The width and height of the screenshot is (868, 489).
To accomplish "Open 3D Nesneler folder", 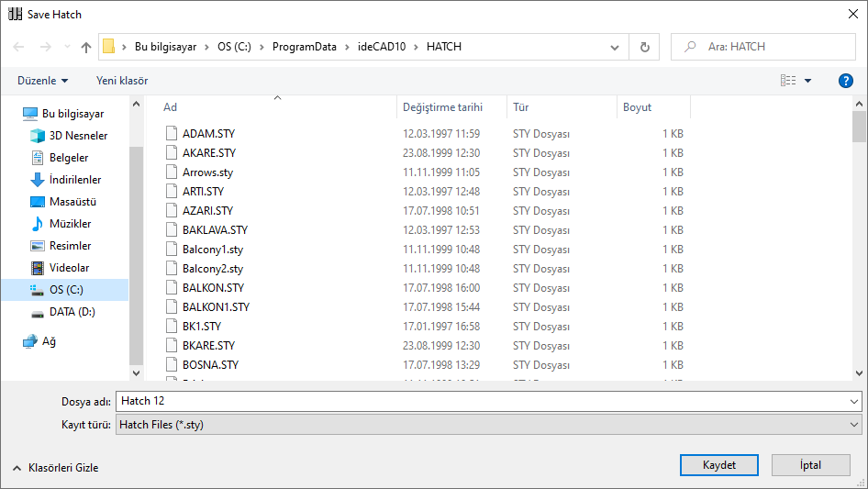I will (79, 136).
